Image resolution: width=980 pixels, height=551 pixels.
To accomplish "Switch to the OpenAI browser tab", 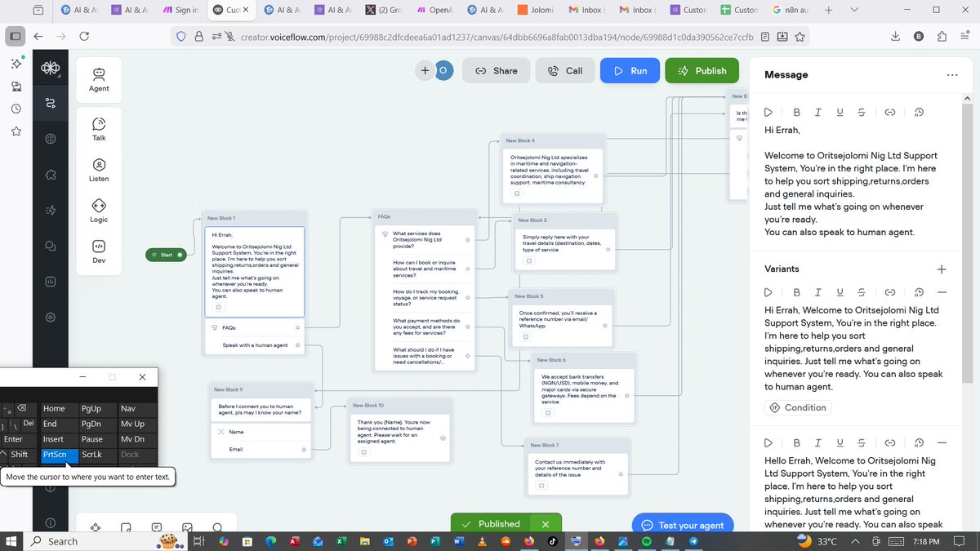I will (x=436, y=10).
